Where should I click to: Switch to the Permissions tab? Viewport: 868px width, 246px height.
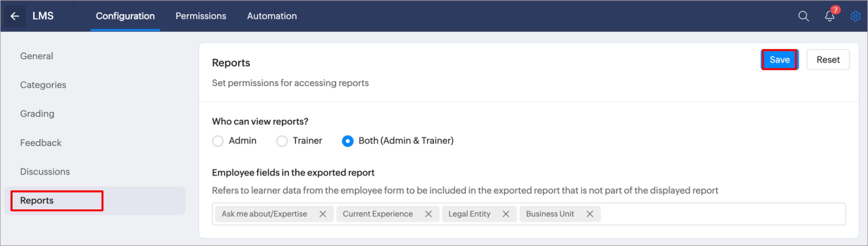[200, 16]
